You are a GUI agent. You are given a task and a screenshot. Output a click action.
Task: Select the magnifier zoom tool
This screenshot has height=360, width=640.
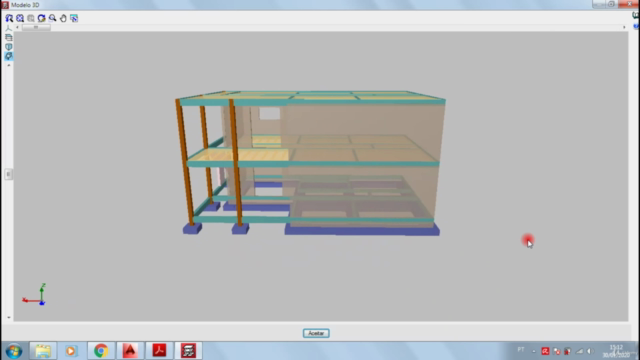pos(52,18)
